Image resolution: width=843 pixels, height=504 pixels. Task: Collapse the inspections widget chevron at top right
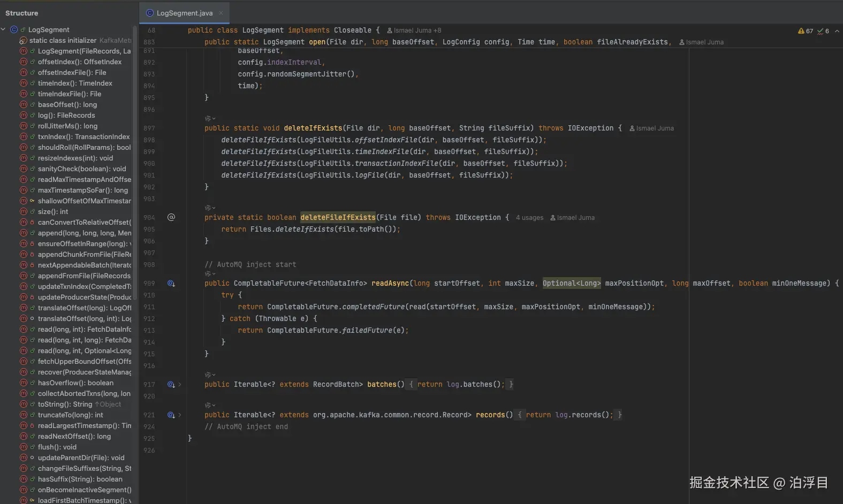(837, 31)
